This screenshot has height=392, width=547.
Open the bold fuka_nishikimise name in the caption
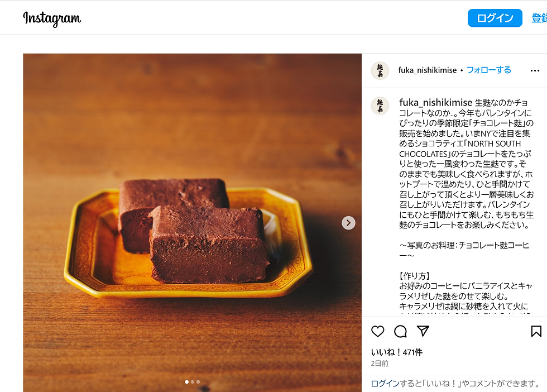[x=435, y=103]
